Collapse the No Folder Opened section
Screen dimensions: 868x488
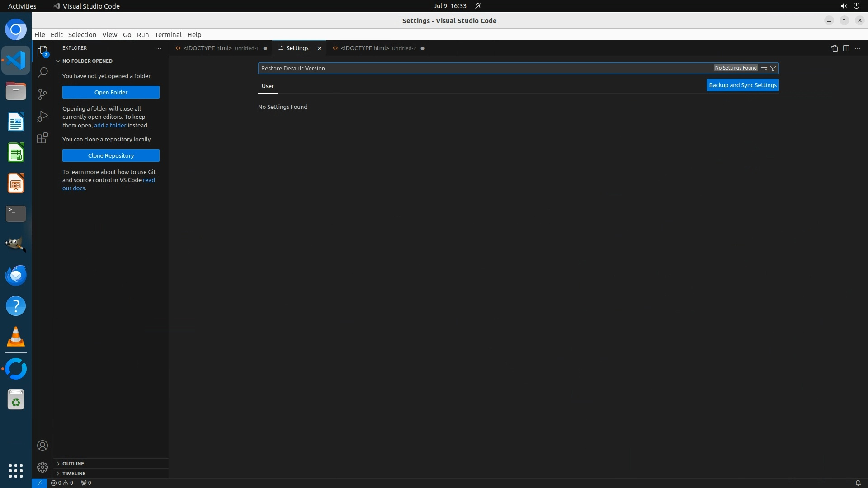tap(87, 61)
